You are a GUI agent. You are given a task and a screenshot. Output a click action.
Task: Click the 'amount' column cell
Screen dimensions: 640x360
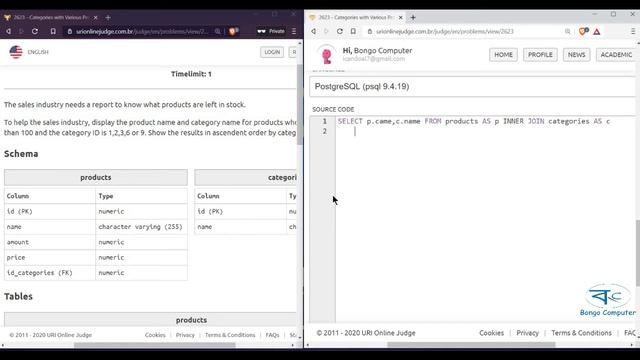coord(50,242)
